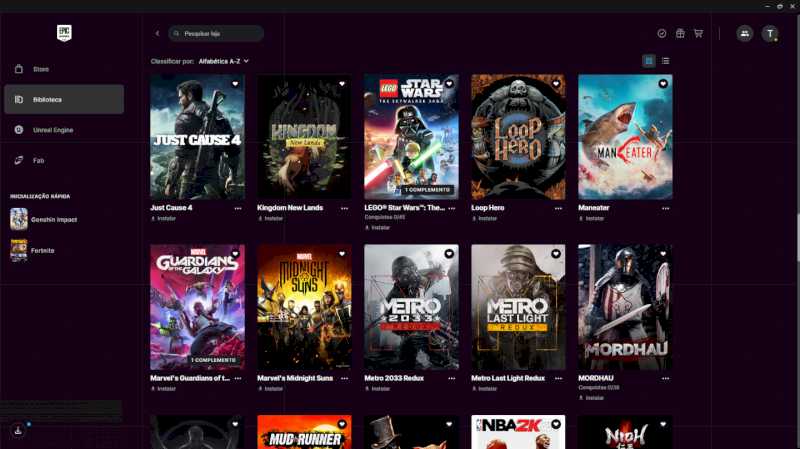The width and height of the screenshot is (800, 449).
Task: Switch library to grid view
Action: 649,61
